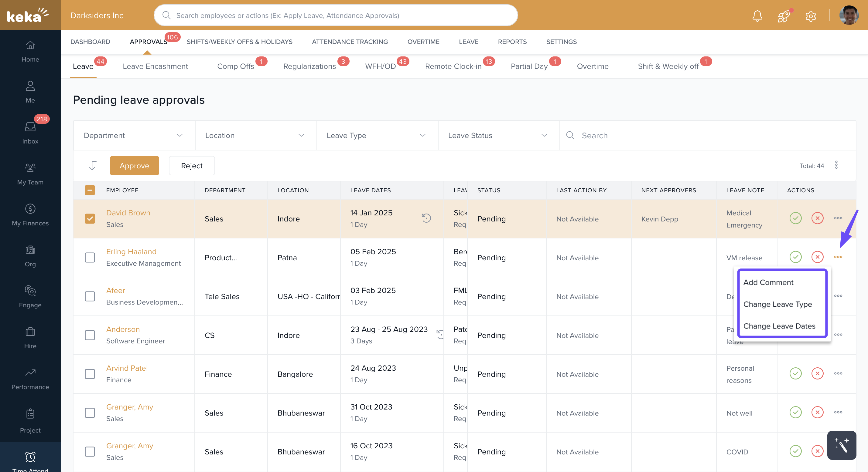Click the orange Approve button
The height and width of the screenshot is (472, 868).
(x=134, y=166)
